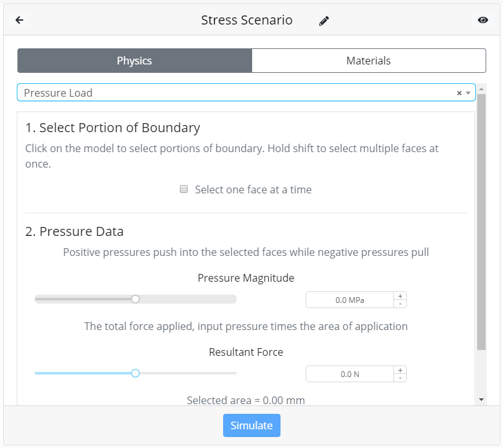The width and height of the screenshot is (503, 448).
Task: Click the scrollbar down arrow
Action: click(x=481, y=400)
